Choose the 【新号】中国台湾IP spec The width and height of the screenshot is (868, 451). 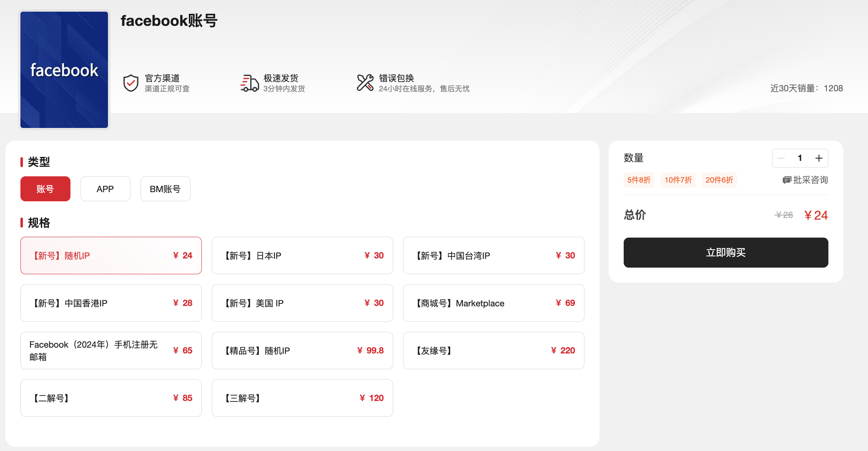click(x=494, y=256)
